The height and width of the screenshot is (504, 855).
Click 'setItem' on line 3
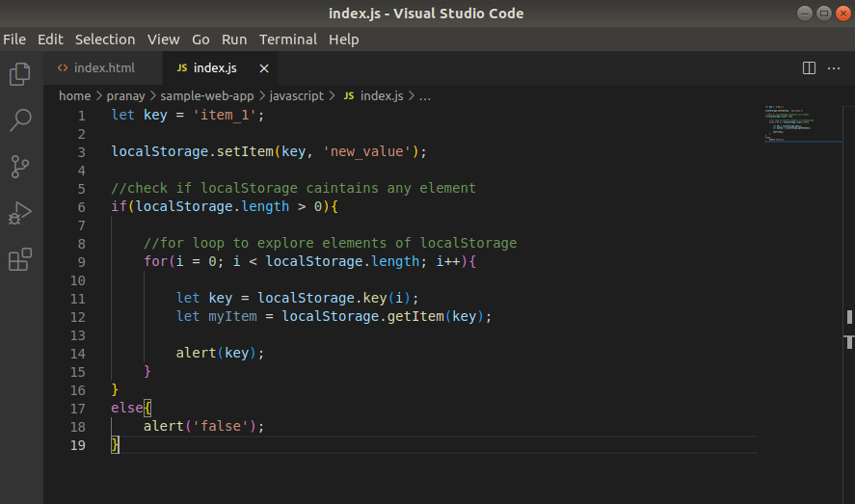pyautogui.click(x=245, y=151)
